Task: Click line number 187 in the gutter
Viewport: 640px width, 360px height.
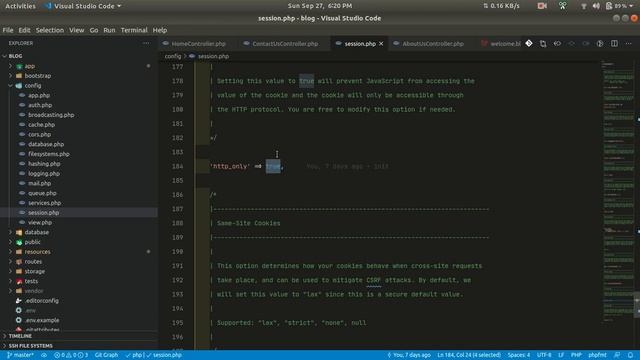Action: [x=178, y=209]
